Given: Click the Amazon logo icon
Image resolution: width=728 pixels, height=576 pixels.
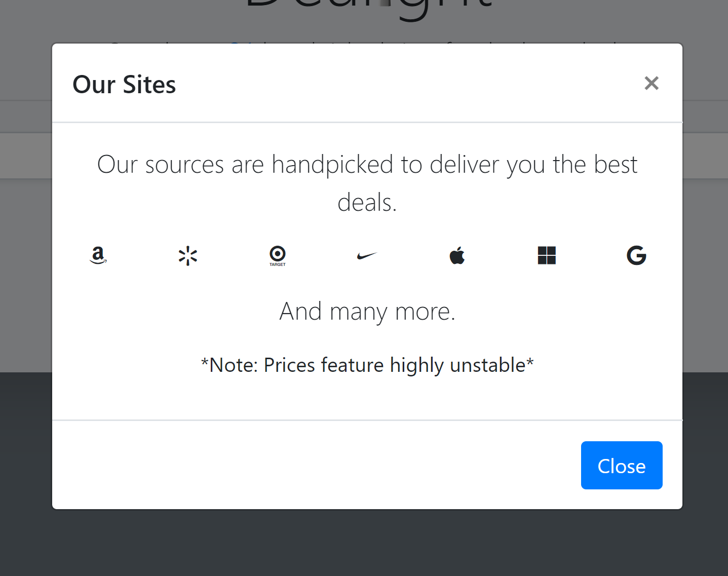Looking at the screenshot, I should pos(98,255).
